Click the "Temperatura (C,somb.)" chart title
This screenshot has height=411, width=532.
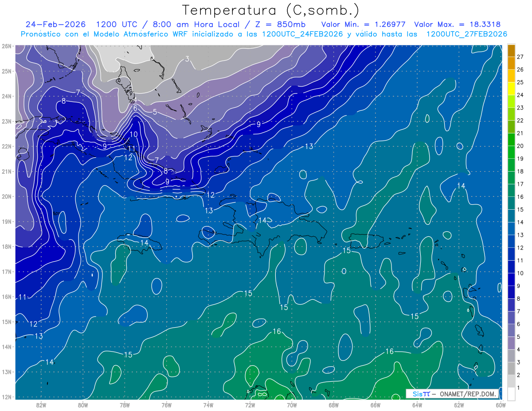pos(270,11)
